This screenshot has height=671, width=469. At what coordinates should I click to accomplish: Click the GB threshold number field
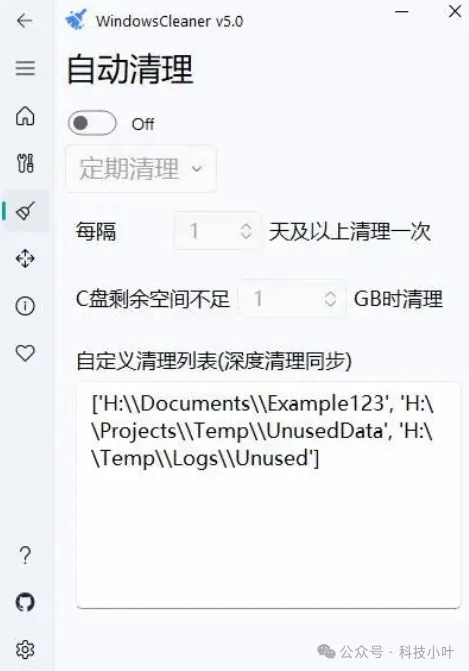click(292, 299)
